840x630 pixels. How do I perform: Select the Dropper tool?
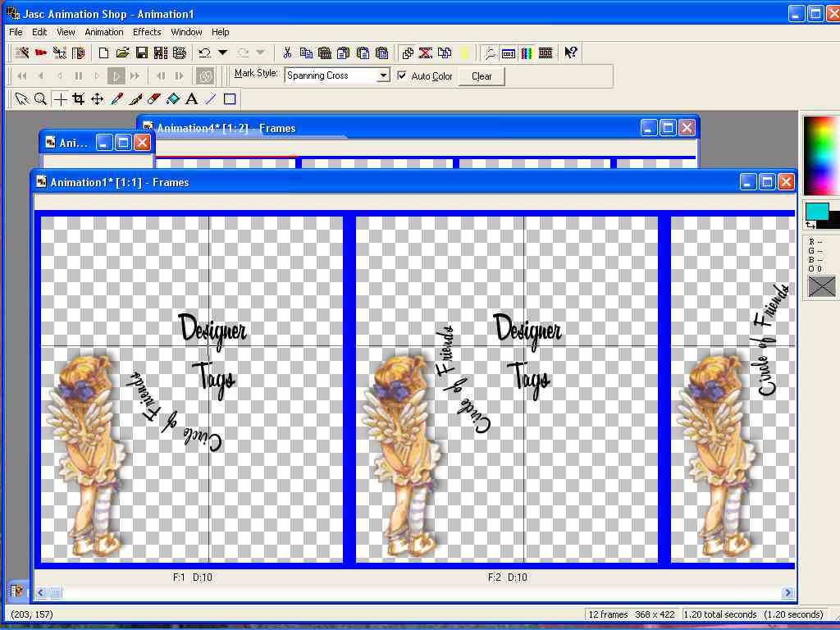click(x=116, y=99)
